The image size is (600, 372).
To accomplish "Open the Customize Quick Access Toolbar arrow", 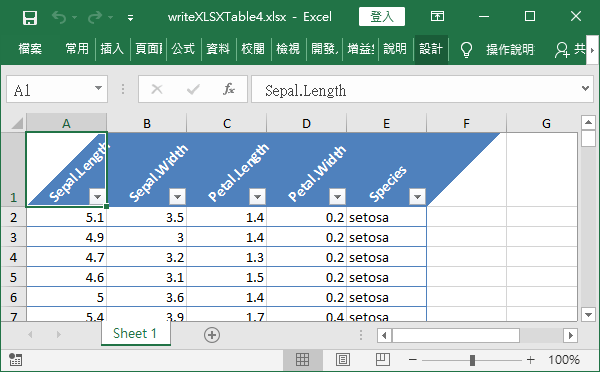I will [x=130, y=18].
